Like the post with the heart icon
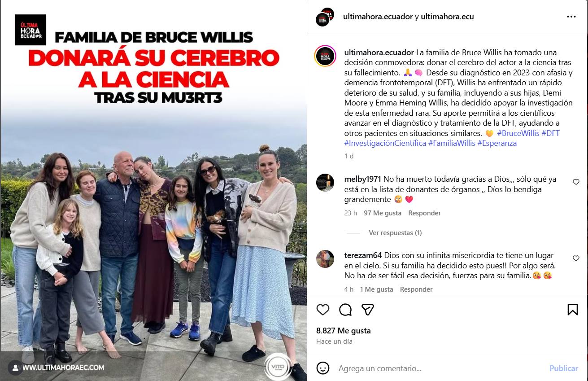This screenshot has height=381, width=588. coord(323,310)
